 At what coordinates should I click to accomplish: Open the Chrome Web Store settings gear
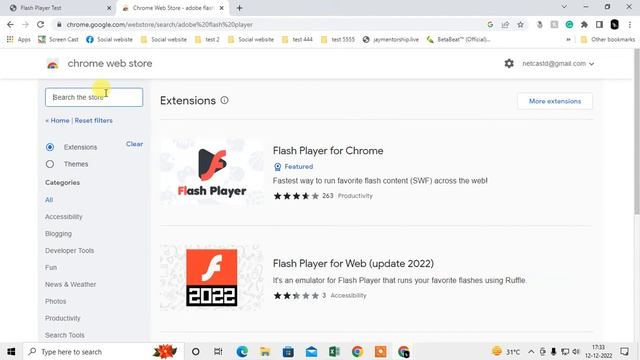coord(509,64)
